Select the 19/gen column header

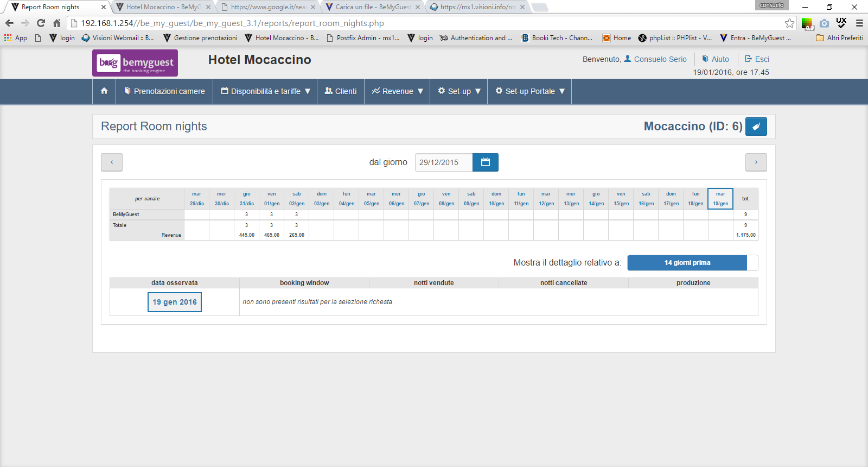[720, 199]
